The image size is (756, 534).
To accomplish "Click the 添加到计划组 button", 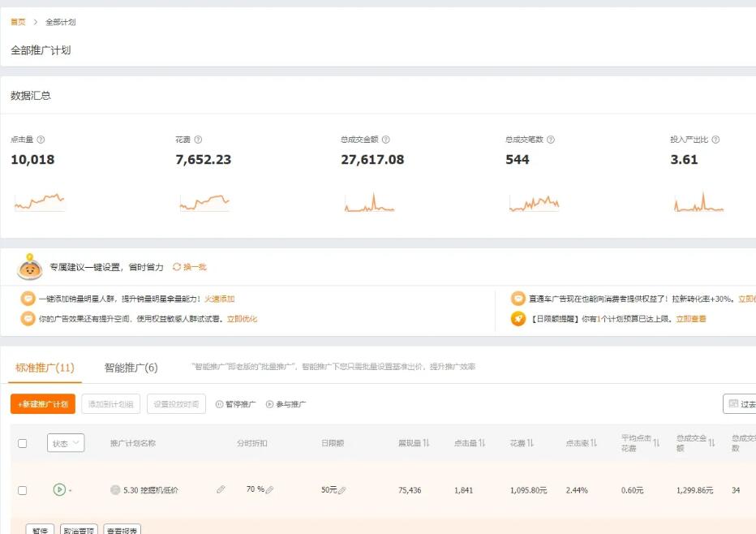I will tap(111, 404).
